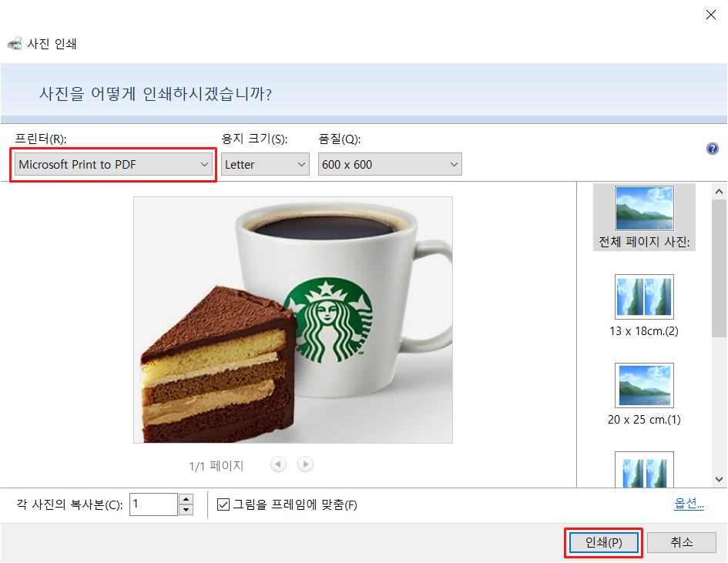Click the printer icon beside 사진 인쇄 title
This screenshot has width=728, height=563.
[x=15, y=44]
